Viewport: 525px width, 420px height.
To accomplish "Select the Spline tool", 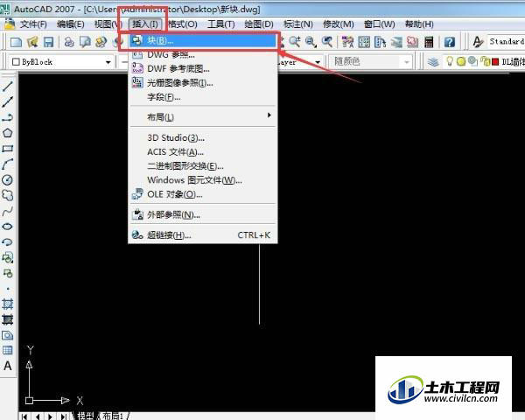I will [x=7, y=211].
